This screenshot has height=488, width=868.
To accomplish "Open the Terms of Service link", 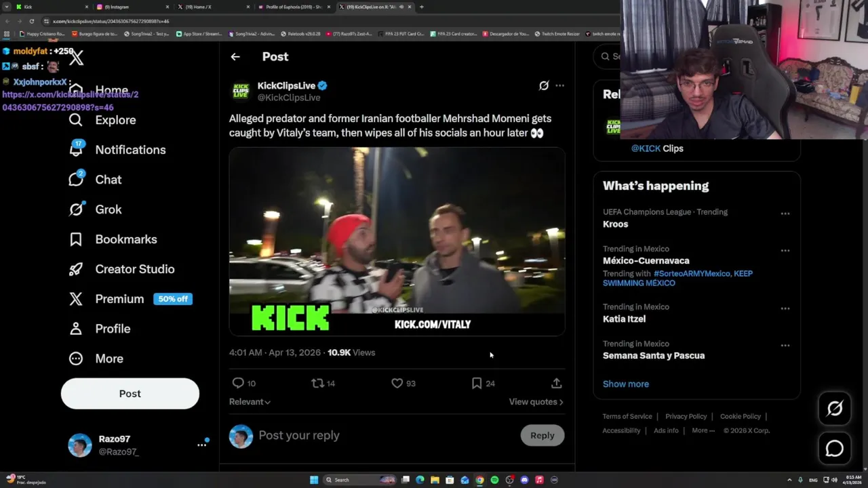I will (x=627, y=416).
